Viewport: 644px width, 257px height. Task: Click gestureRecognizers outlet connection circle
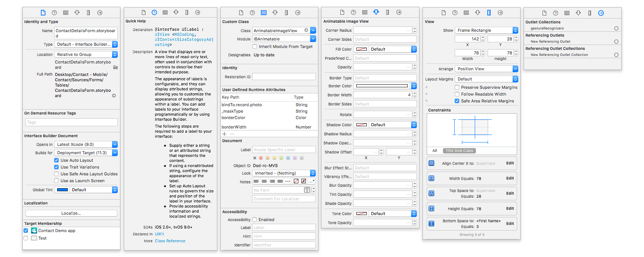coord(616,28)
